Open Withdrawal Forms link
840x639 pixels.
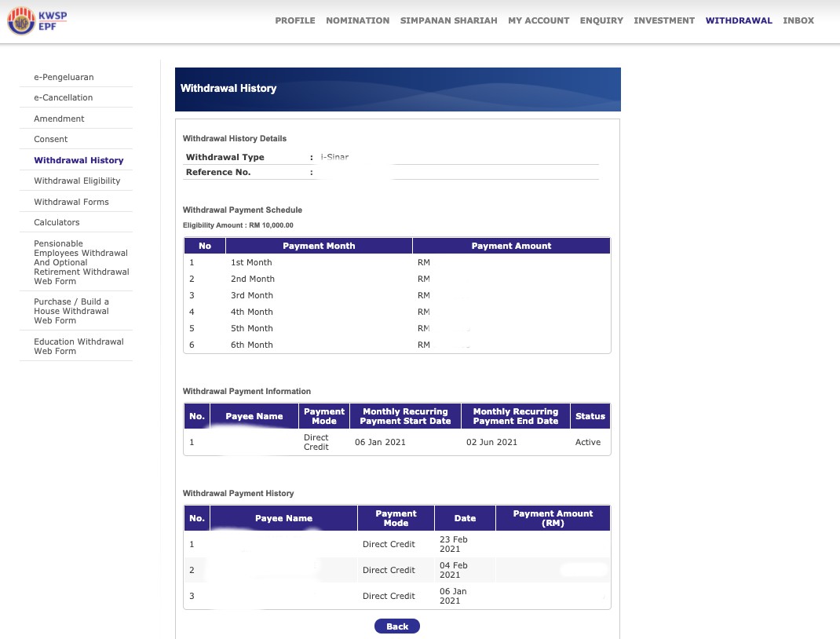point(71,202)
